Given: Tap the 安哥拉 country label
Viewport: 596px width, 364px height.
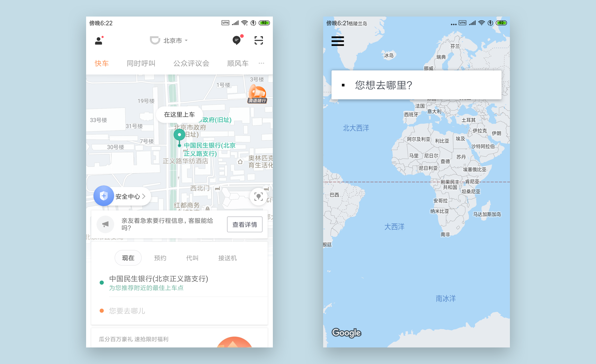Looking at the screenshot, I should (440, 201).
